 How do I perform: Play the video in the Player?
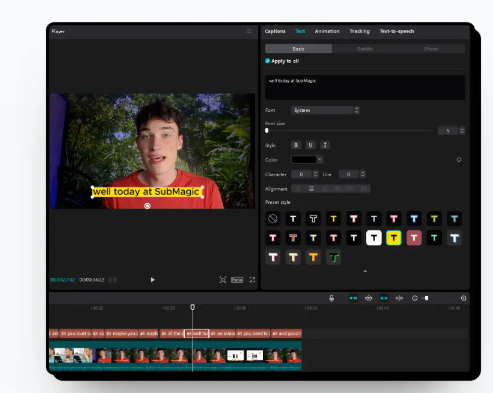152,280
